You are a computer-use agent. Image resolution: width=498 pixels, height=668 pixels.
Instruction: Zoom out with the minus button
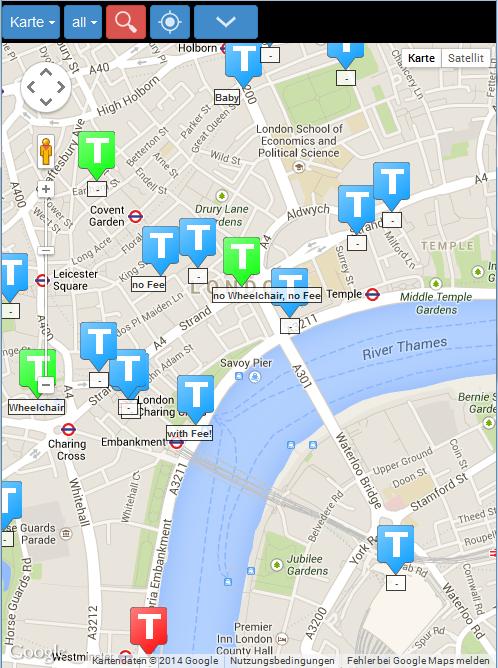click(46, 385)
